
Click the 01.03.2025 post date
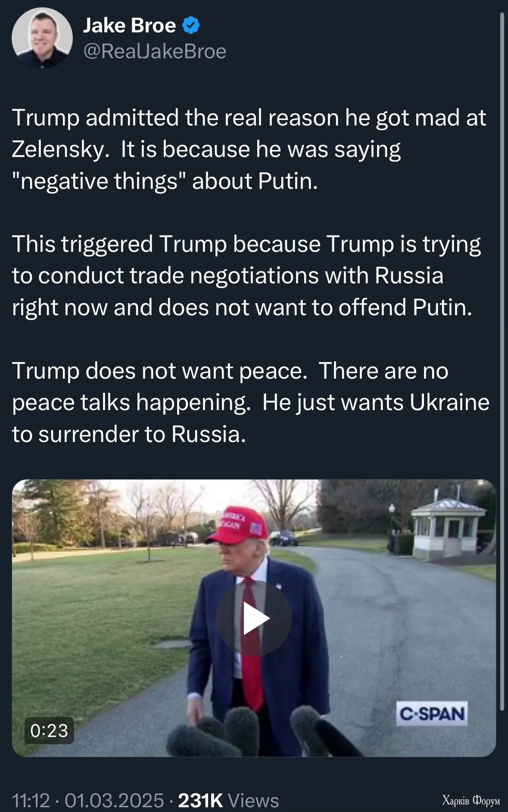[x=114, y=800]
